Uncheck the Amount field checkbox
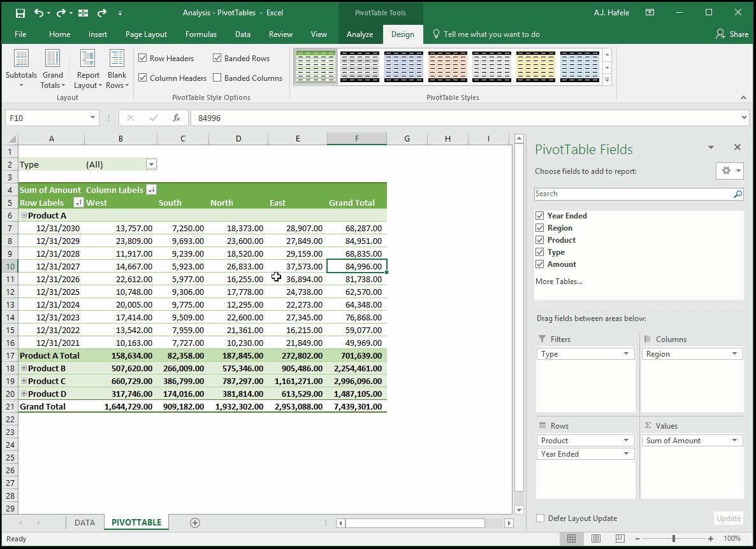 point(540,264)
